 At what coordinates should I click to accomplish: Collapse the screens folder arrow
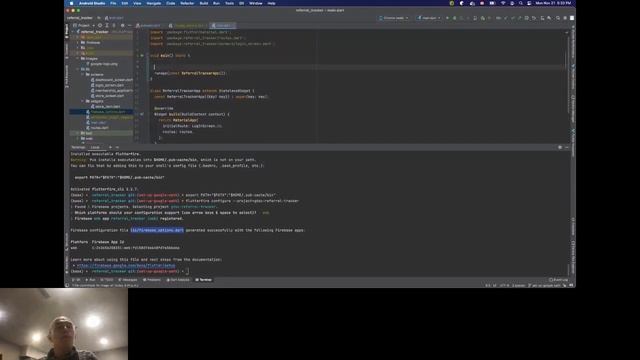82,75
